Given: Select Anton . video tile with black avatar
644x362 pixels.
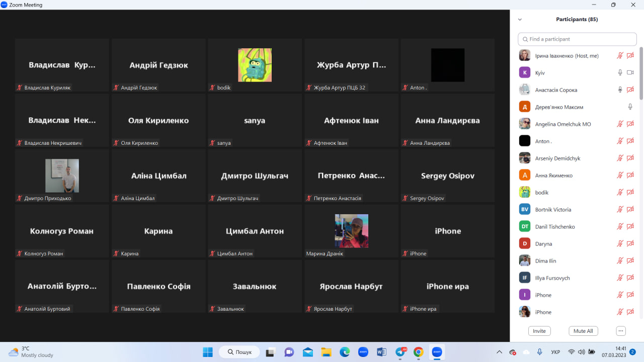Looking at the screenshot, I should 448,65.
